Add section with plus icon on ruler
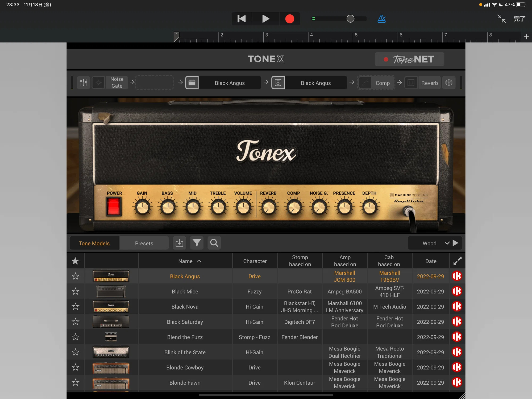 (526, 37)
